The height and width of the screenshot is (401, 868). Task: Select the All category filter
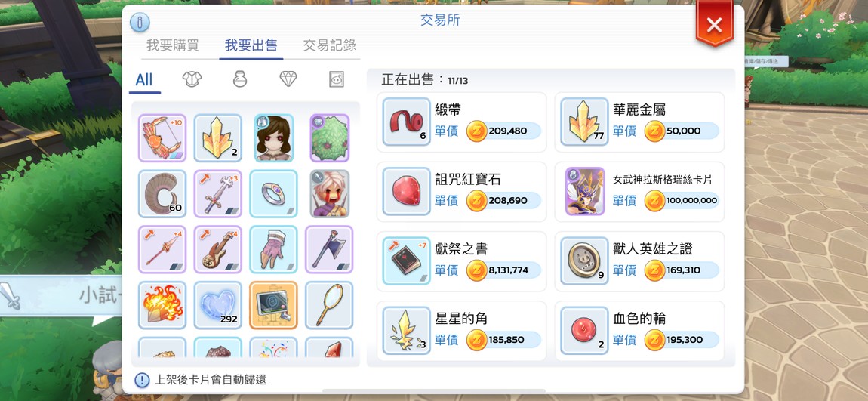(144, 80)
